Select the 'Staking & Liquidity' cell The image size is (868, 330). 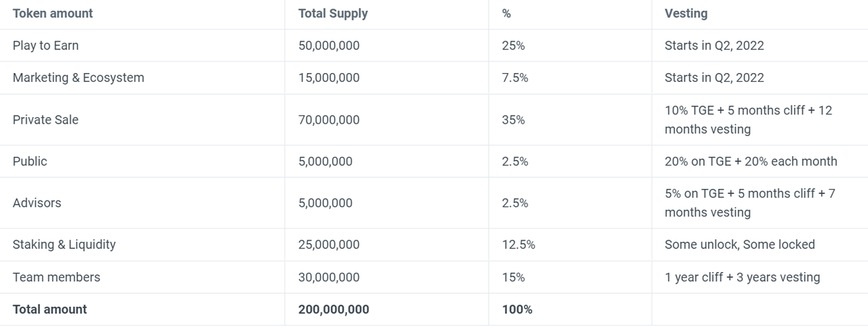tap(64, 245)
